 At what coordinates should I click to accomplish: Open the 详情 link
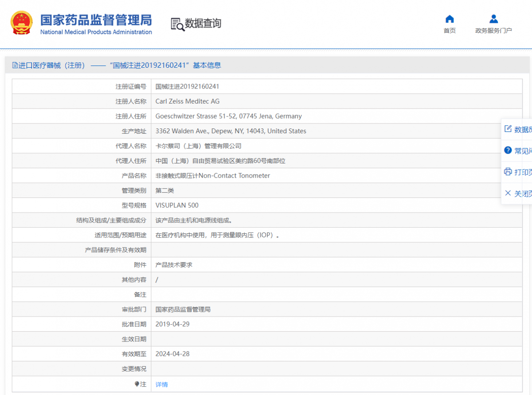(x=162, y=384)
